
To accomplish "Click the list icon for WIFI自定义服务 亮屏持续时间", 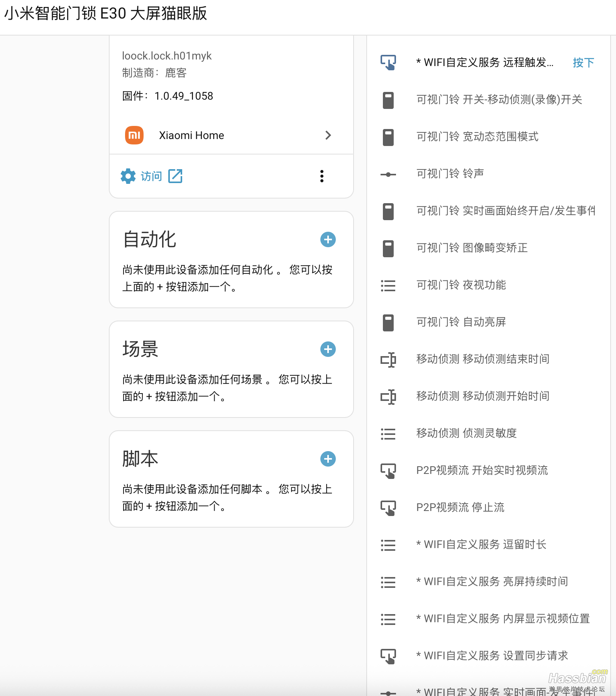I will coord(388,582).
